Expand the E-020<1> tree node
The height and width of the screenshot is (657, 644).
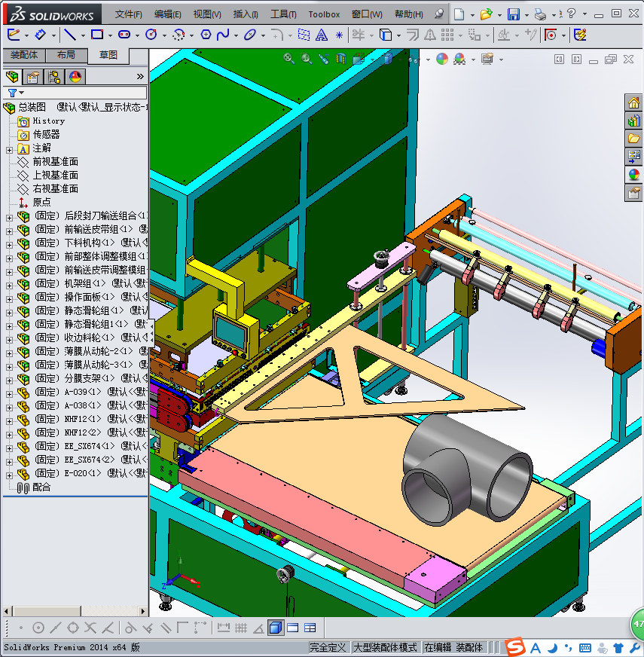coord(9,475)
